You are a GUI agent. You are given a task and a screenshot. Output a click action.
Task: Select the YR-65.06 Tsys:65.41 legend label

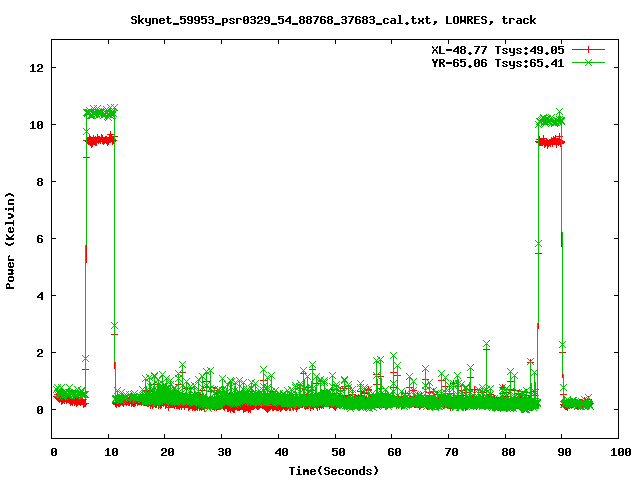498,63
